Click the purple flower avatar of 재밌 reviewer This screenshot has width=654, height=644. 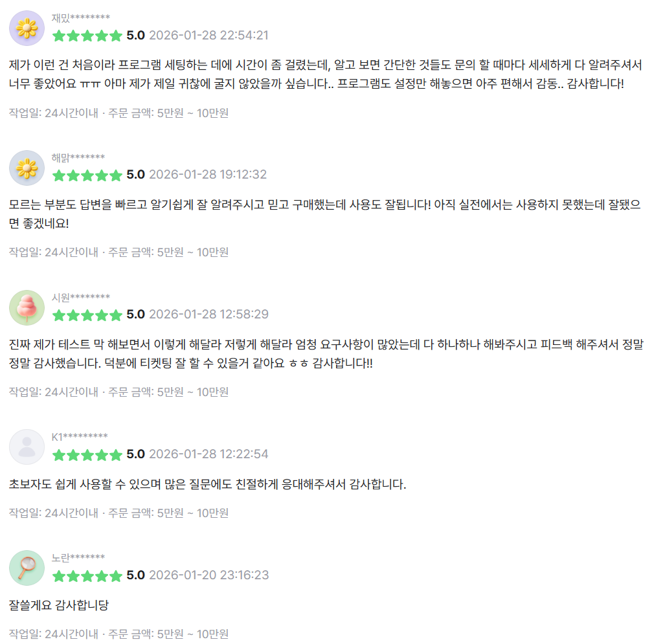(27, 28)
